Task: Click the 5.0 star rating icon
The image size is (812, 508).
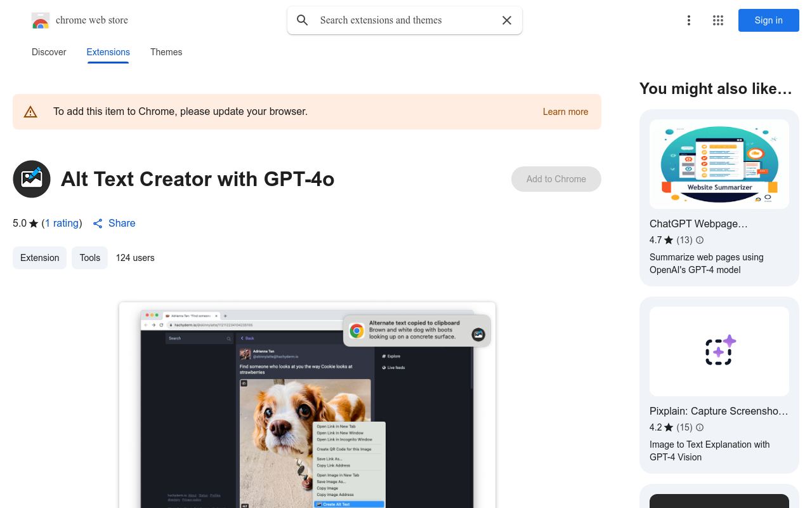Action: pos(34,224)
